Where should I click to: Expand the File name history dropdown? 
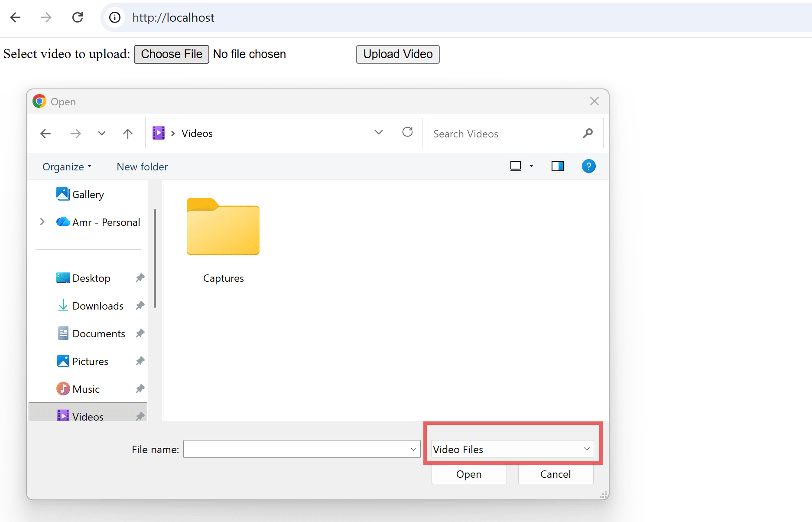pos(413,449)
